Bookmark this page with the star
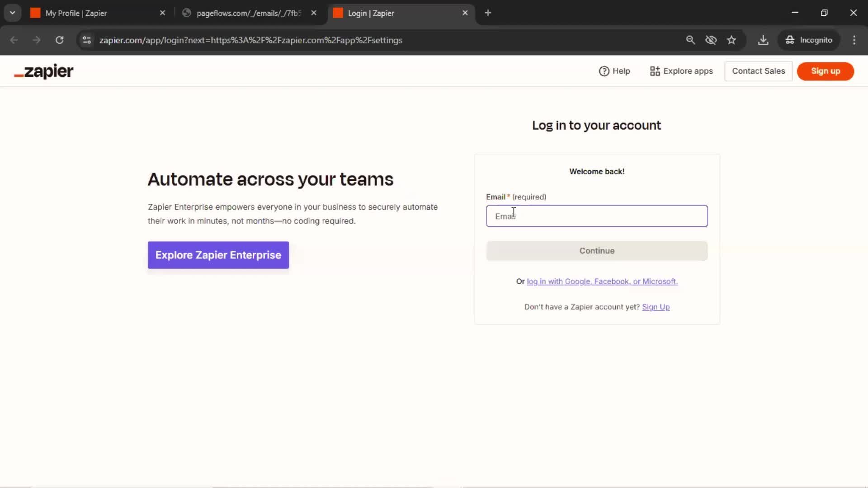Screen dimensions: 868x488 point(731,40)
